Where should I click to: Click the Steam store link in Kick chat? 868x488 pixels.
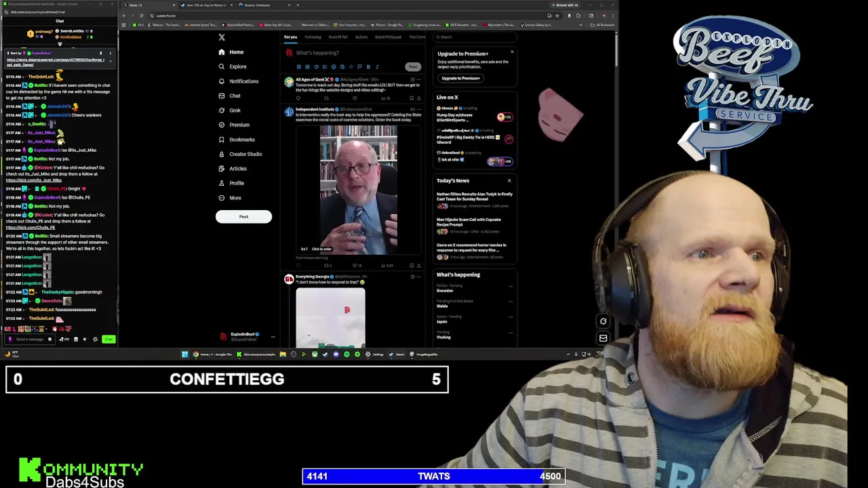(x=56, y=62)
